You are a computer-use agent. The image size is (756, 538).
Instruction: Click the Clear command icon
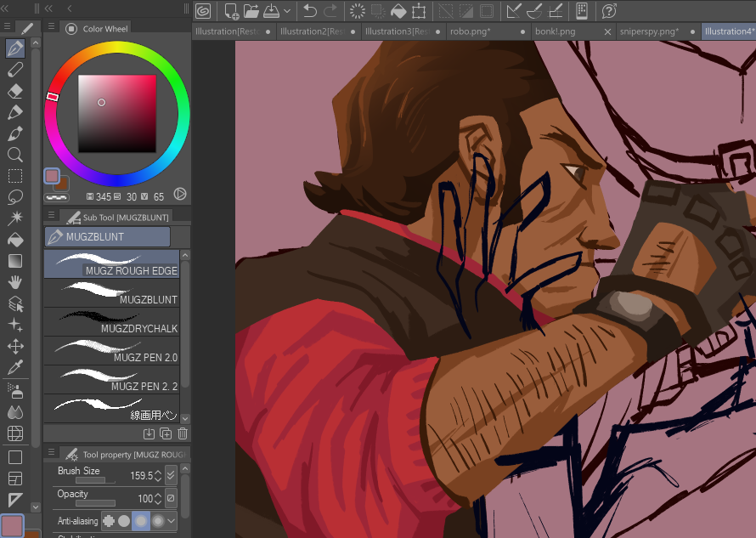(x=358, y=10)
